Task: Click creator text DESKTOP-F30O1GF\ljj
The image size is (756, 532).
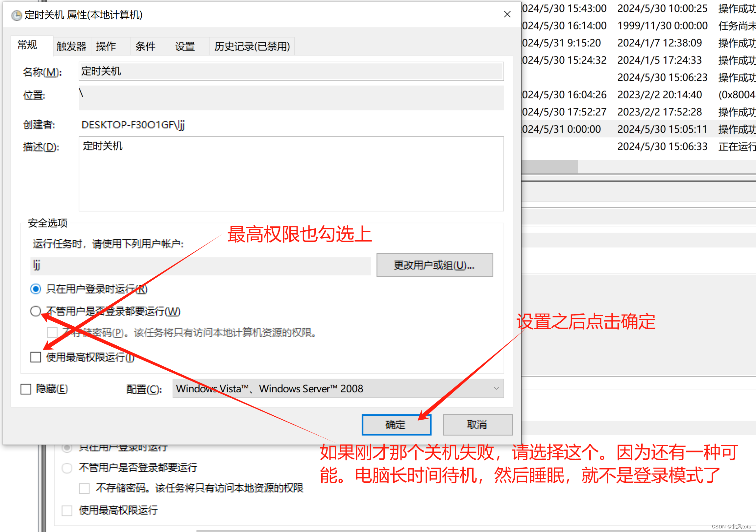Action: [x=133, y=125]
